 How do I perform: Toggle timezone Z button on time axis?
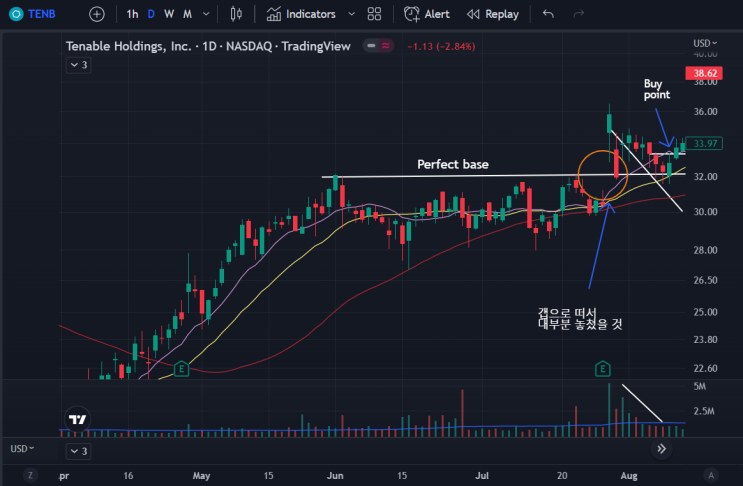[30, 475]
